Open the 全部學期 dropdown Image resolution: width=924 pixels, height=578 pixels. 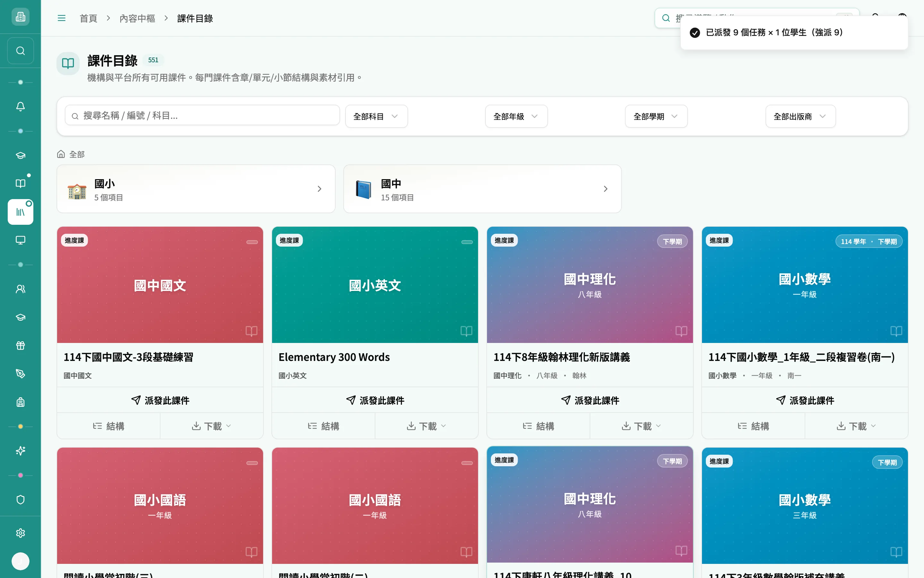tap(656, 116)
